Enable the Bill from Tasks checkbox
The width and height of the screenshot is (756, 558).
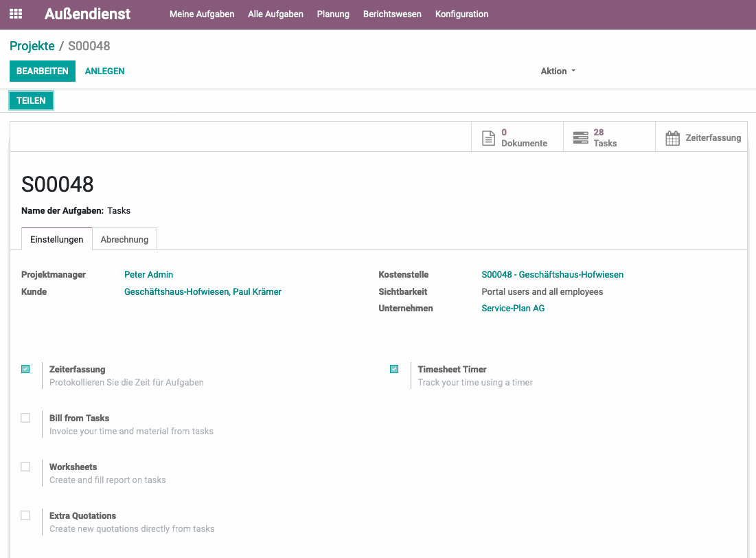(x=25, y=418)
